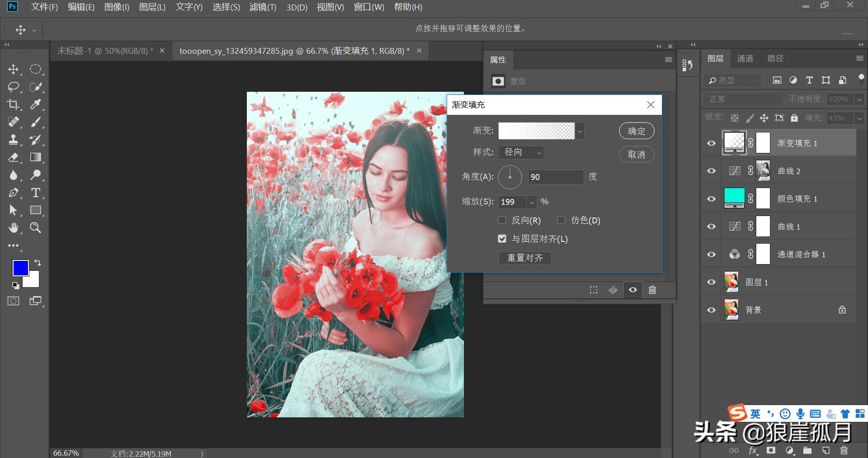868x458 pixels.
Task: Select the Move tool
Action: [x=14, y=69]
